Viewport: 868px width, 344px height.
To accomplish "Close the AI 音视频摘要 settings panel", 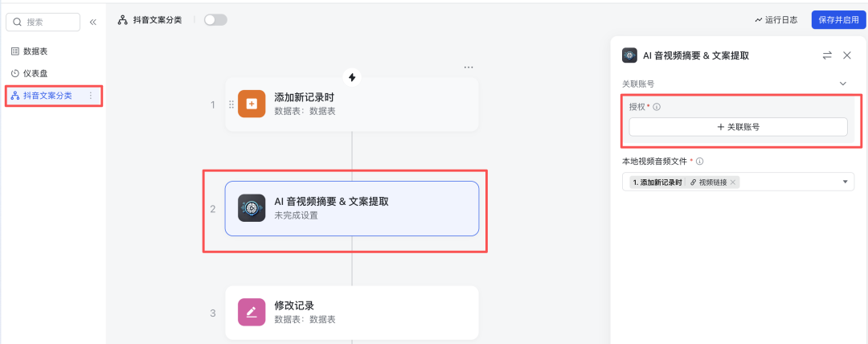I will pos(847,55).
